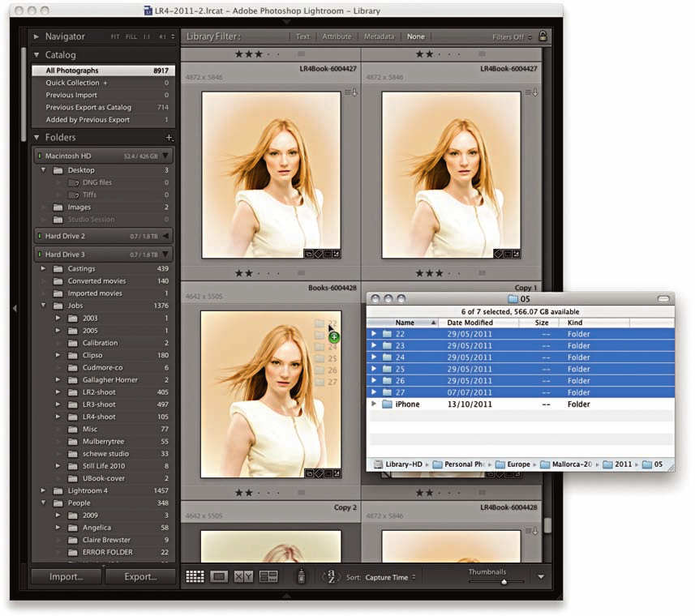Click the Lightroom 4 folder icon

(x=58, y=490)
